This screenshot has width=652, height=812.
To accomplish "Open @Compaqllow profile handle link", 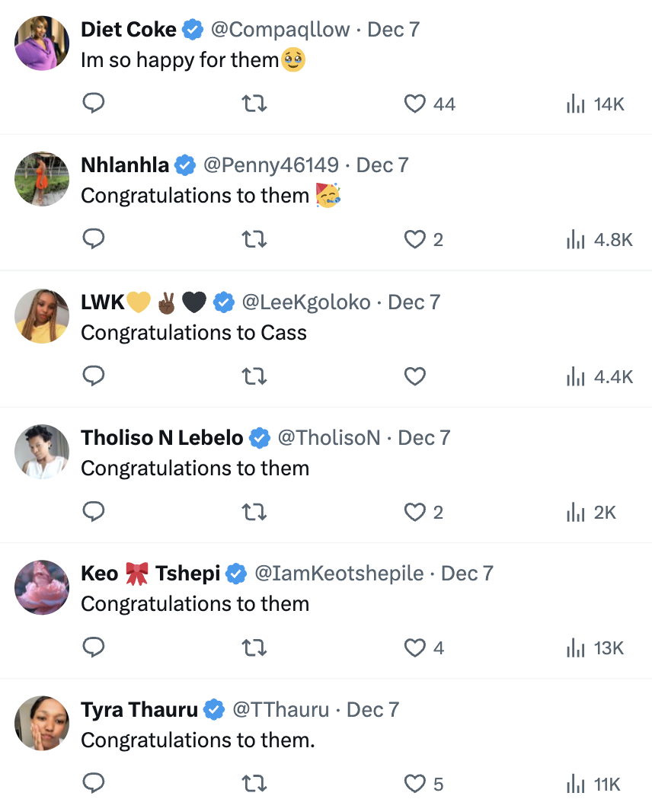I will click(280, 30).
